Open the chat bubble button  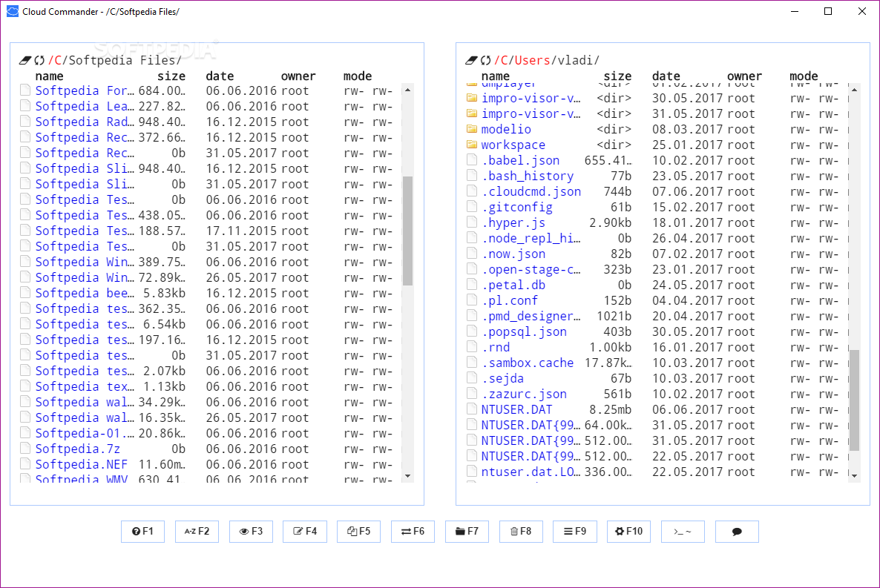[737, 532]
